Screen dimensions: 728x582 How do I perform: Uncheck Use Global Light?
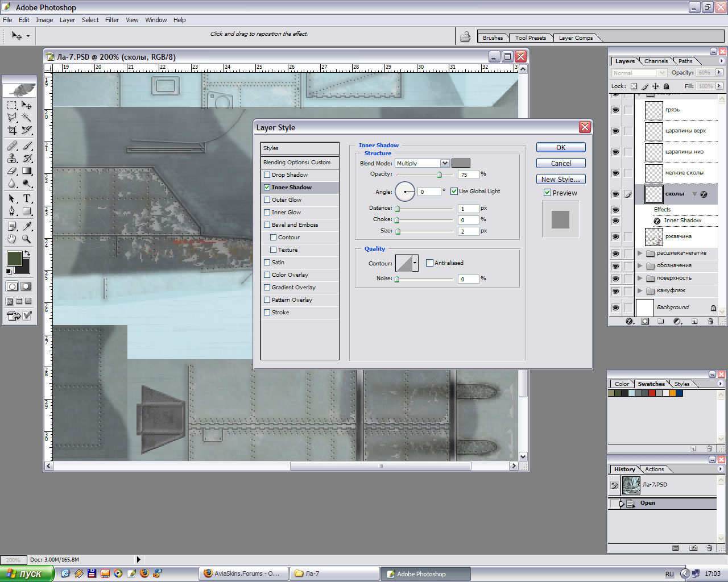(454, 192)
